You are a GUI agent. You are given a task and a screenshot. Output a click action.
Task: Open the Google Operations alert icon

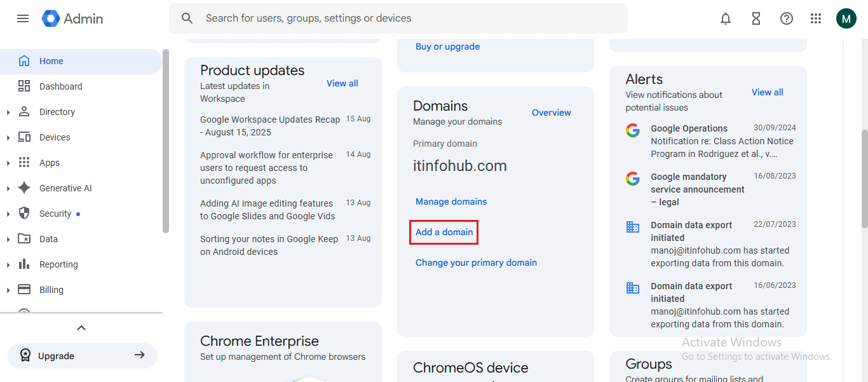(x=633, y=130)
